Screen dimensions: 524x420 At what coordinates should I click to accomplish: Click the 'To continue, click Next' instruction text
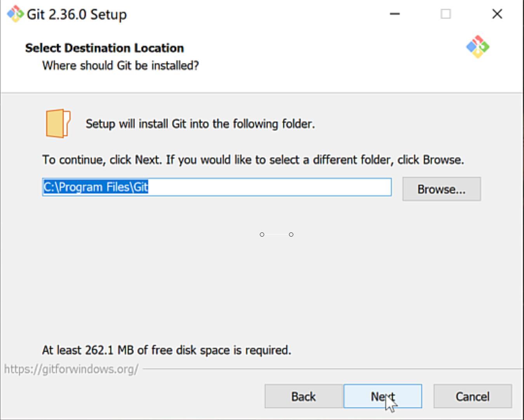click(253, 160)
